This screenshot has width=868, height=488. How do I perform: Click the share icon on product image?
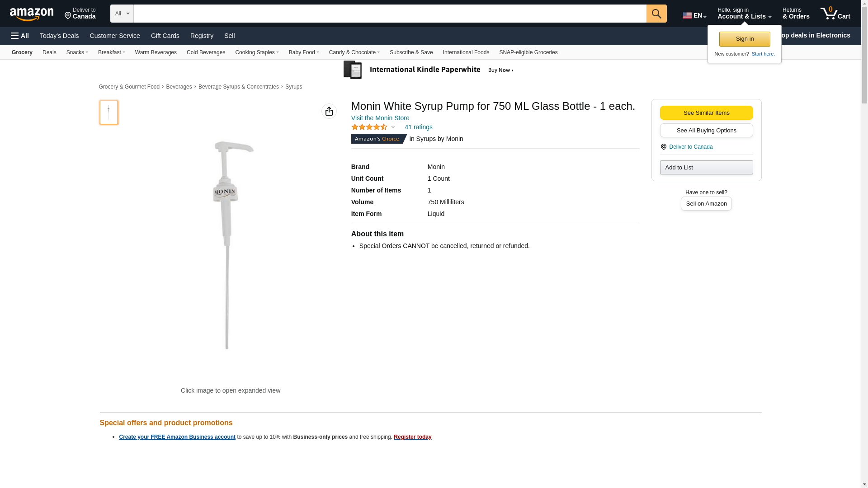click(x=329, y=111)
